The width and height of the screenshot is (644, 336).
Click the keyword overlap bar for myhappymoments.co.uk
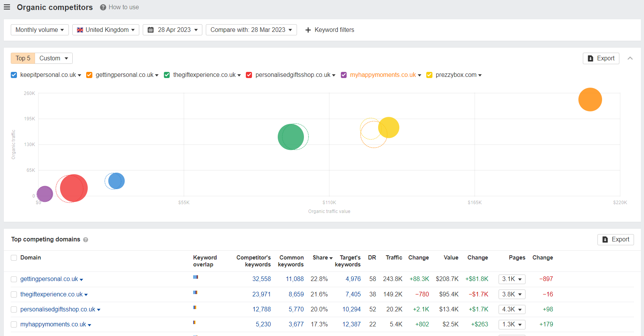194,322
